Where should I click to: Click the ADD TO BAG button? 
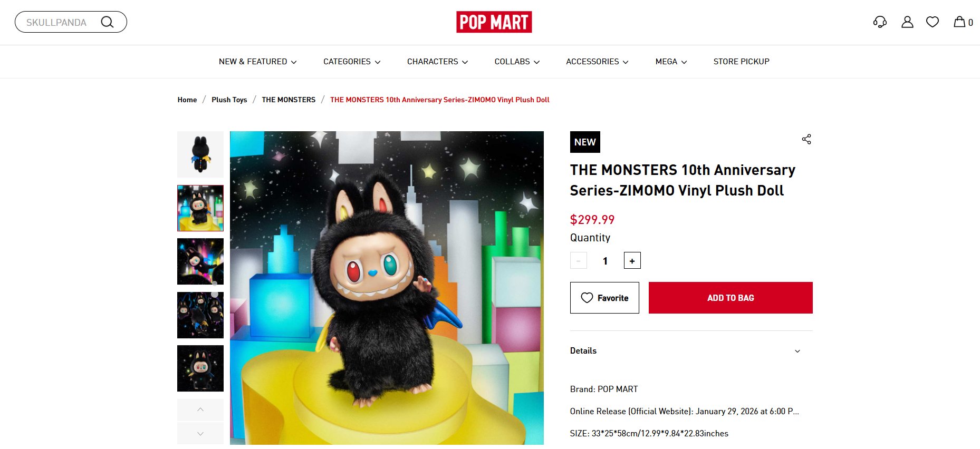coord(730,297)
